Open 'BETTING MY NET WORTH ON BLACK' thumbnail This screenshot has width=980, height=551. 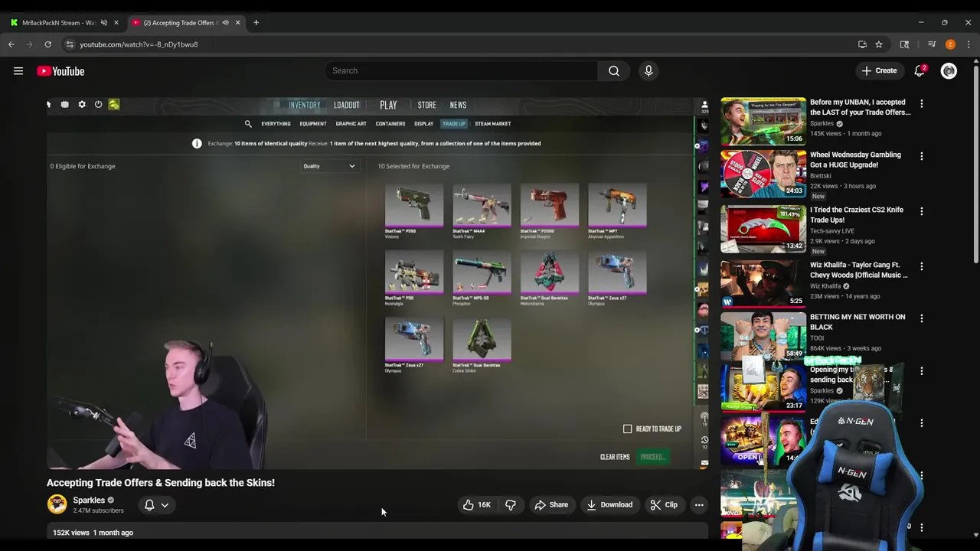(763, 336)
